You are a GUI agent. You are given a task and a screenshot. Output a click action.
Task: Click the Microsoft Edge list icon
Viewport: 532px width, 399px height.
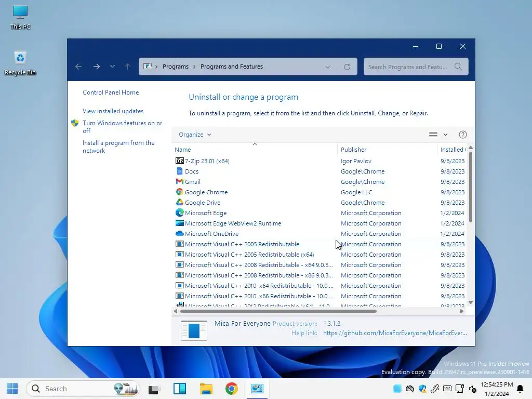point(179,212)
